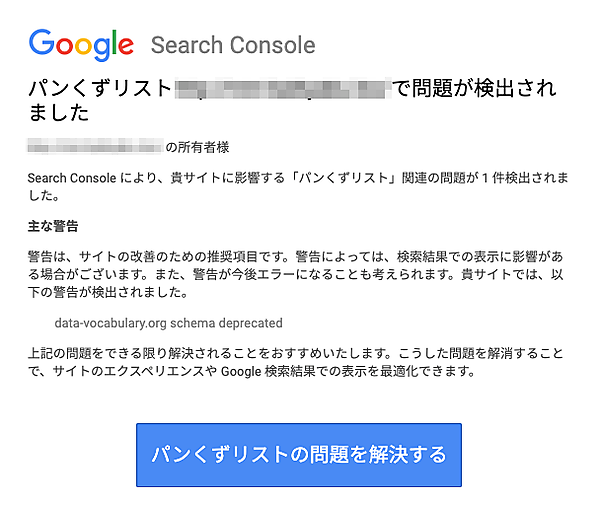
Task: Click the blurred site address before の所有者様
Action: click(x=95, y=148)
